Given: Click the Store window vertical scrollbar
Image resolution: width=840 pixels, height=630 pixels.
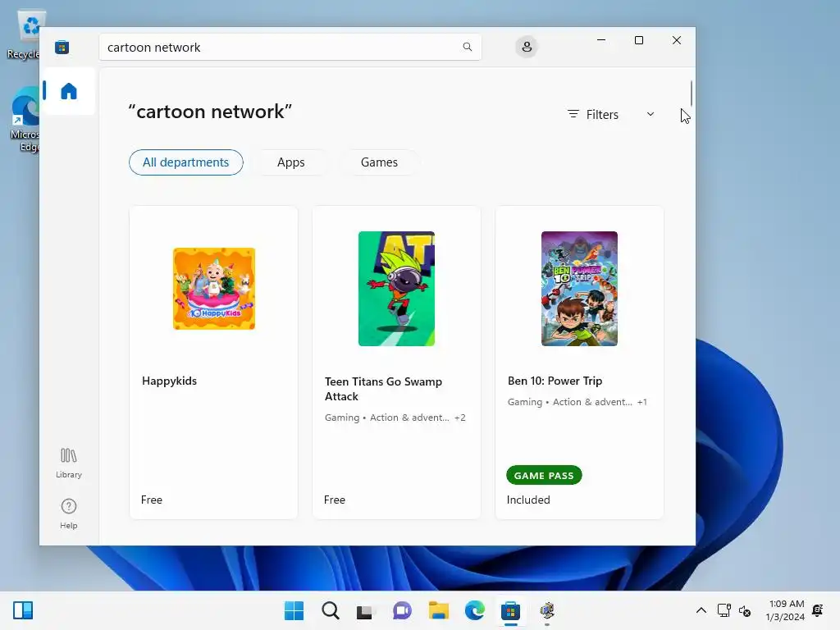Looking at the screenshot, I should pyautogui.click(x=691, y=94).
